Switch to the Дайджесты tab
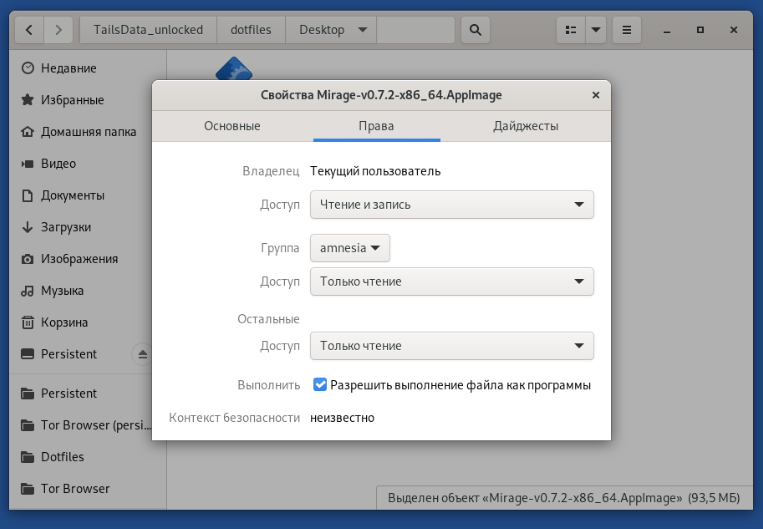763x529 pixels. coord(525,126)
